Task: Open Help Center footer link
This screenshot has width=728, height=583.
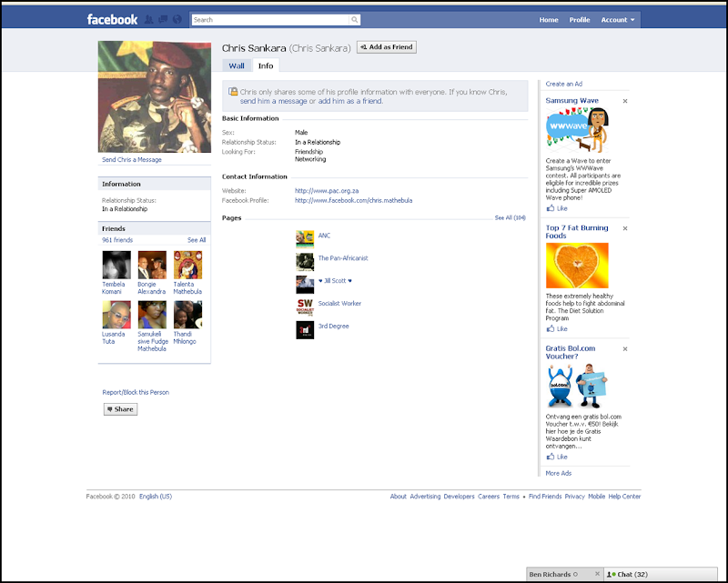Action: coord(624,497)
